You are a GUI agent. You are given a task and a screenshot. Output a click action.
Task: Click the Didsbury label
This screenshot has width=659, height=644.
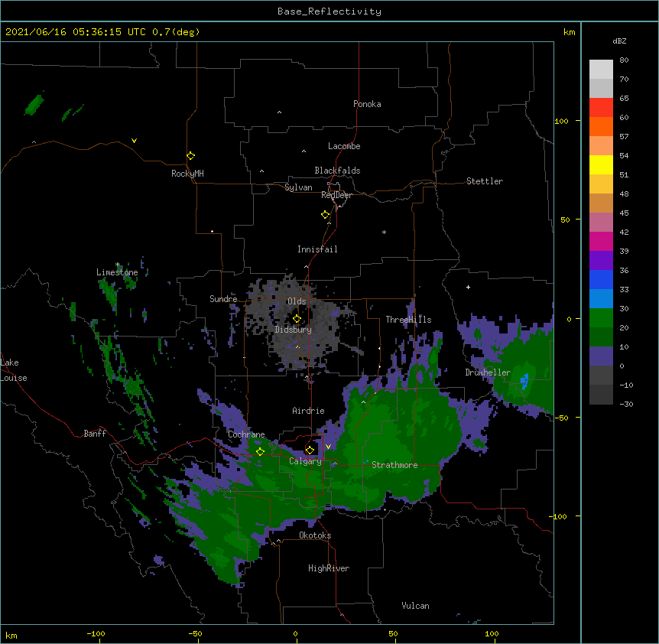tap(294, 330)
